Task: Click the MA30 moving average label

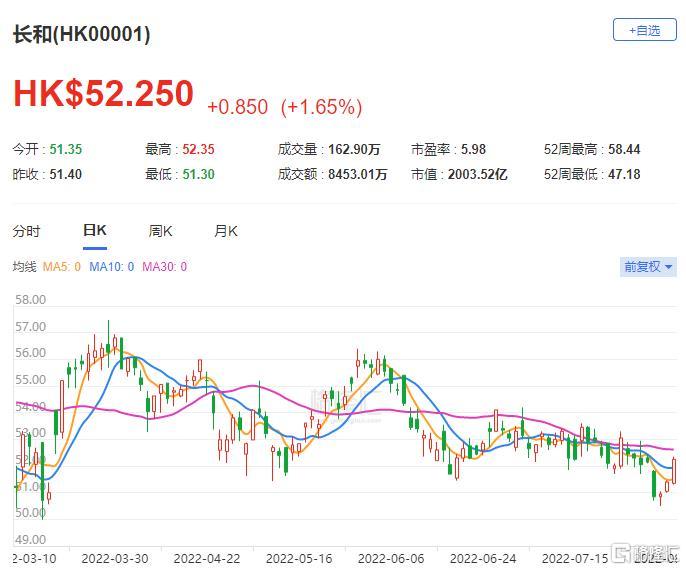Action: [164, 266]
